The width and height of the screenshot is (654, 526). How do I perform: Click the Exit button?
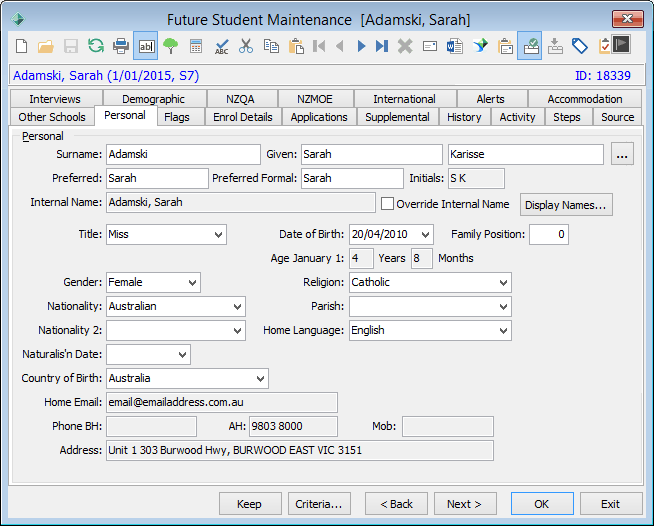[611, 504]
